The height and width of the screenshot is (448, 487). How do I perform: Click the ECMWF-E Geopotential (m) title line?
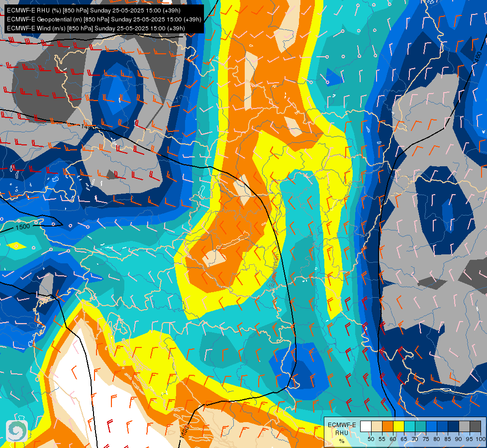pyautogui.click(x=104, y=19)
